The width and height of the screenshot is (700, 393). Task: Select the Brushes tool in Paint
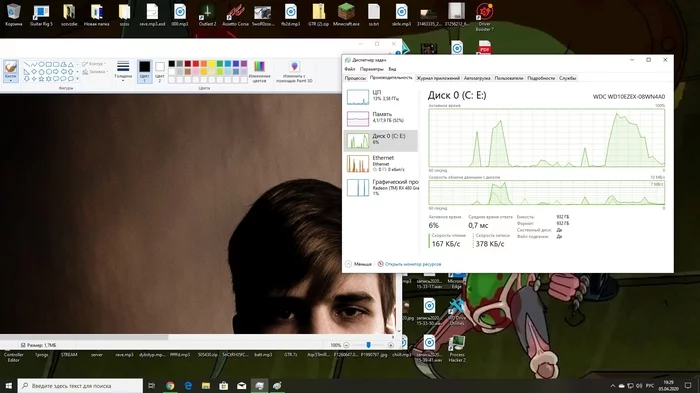pyautogui.click(x=10, y=71)
